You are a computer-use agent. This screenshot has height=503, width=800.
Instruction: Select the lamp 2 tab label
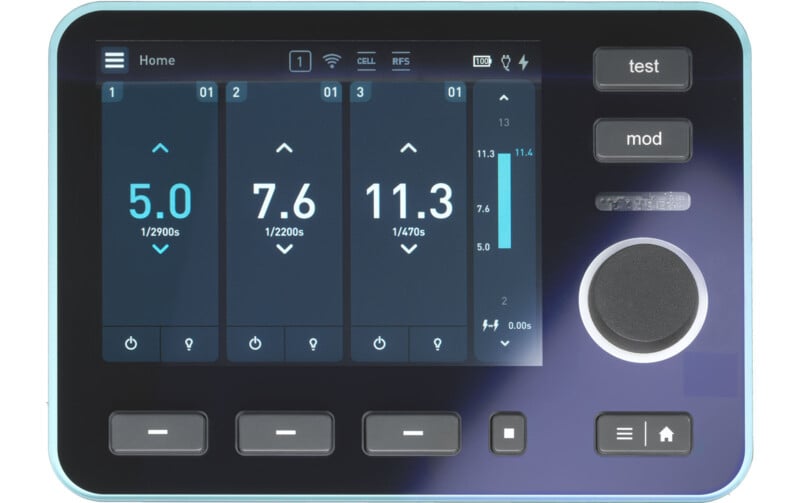236,92
